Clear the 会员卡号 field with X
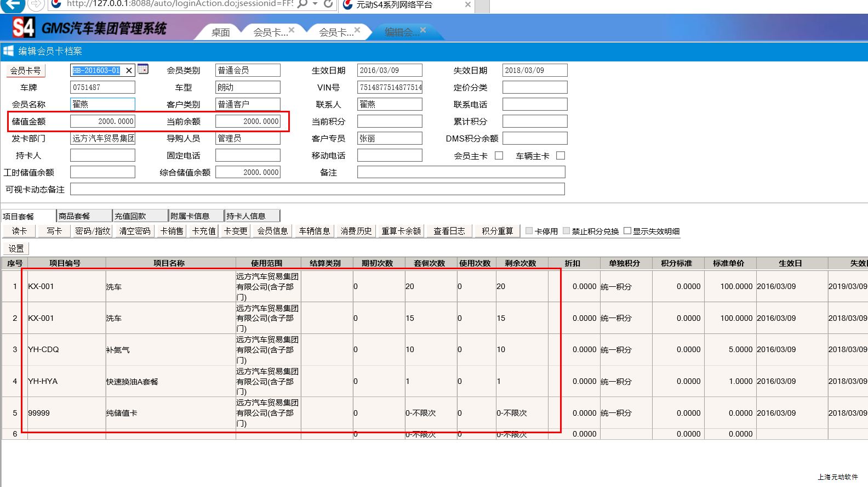 click(x=129, y=70)
